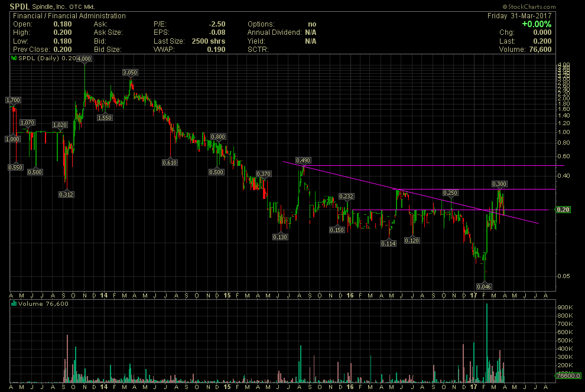
Task: Click the 3.050 high price label
Action: (130, 72)
